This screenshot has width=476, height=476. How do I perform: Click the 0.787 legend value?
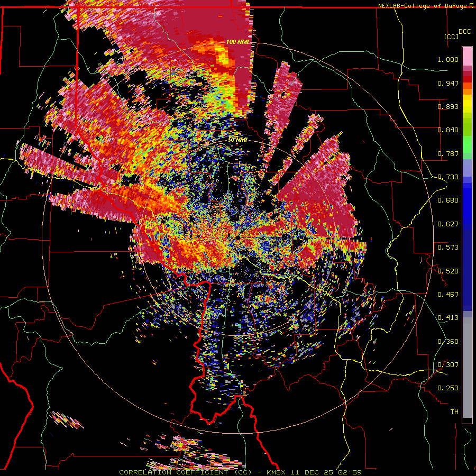pos(448,153)
